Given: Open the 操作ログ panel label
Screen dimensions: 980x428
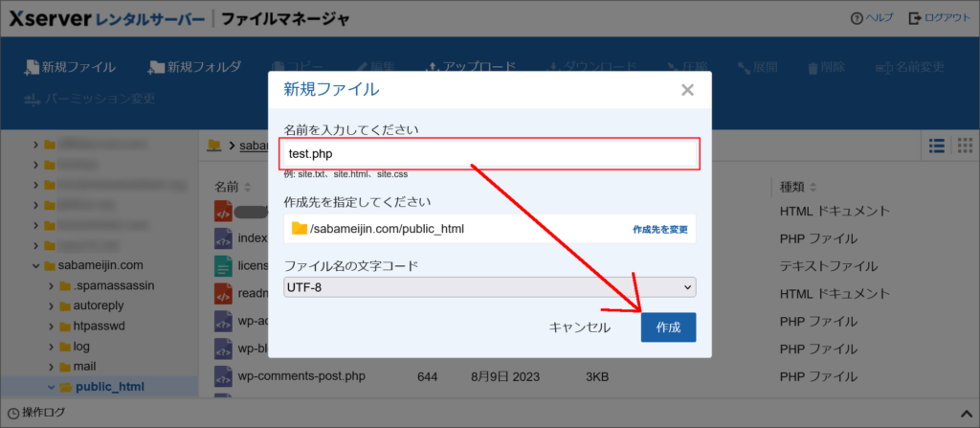Looking at the screenshot, I should pos(44,413).
